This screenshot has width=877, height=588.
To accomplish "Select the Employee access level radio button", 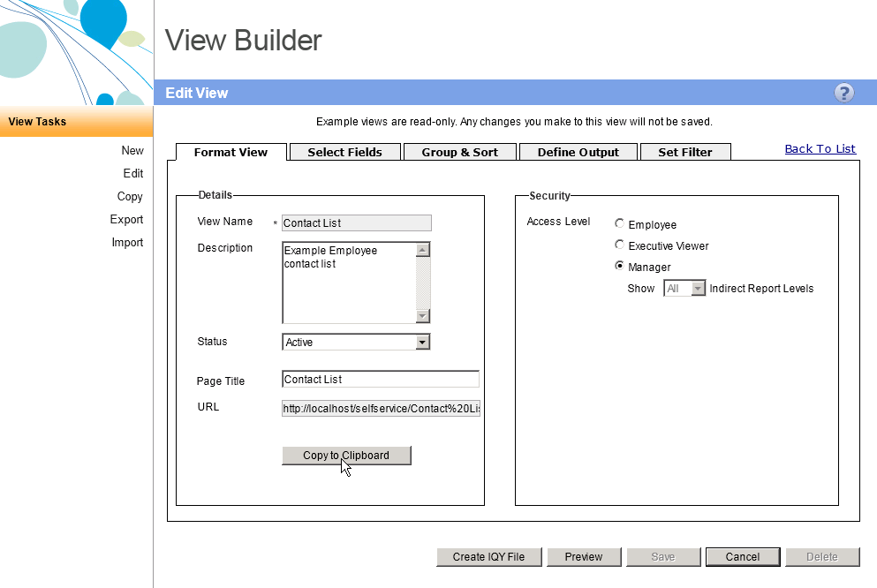I will pyautogui.click(x=620, y=224).
